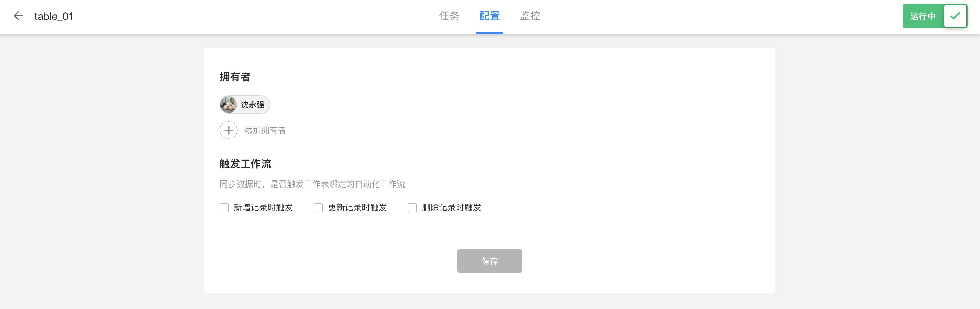This screenshot has height=309, width=980.
Task: Toggle the 运行中 running switch
Action: point(935,16)
